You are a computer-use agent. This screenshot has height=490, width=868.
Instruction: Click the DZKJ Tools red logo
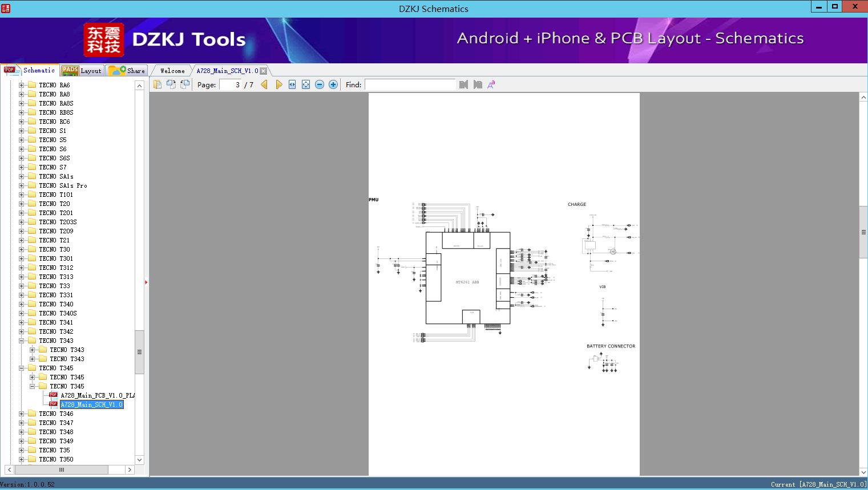pos(104,40)
